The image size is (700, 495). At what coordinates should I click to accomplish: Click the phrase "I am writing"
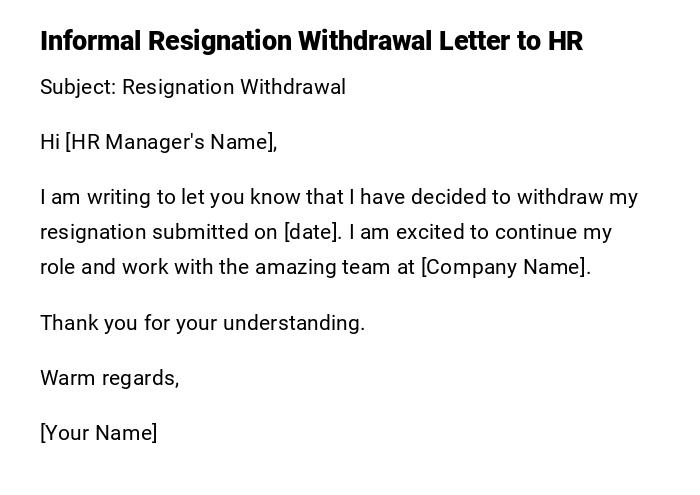click(96, 197)
